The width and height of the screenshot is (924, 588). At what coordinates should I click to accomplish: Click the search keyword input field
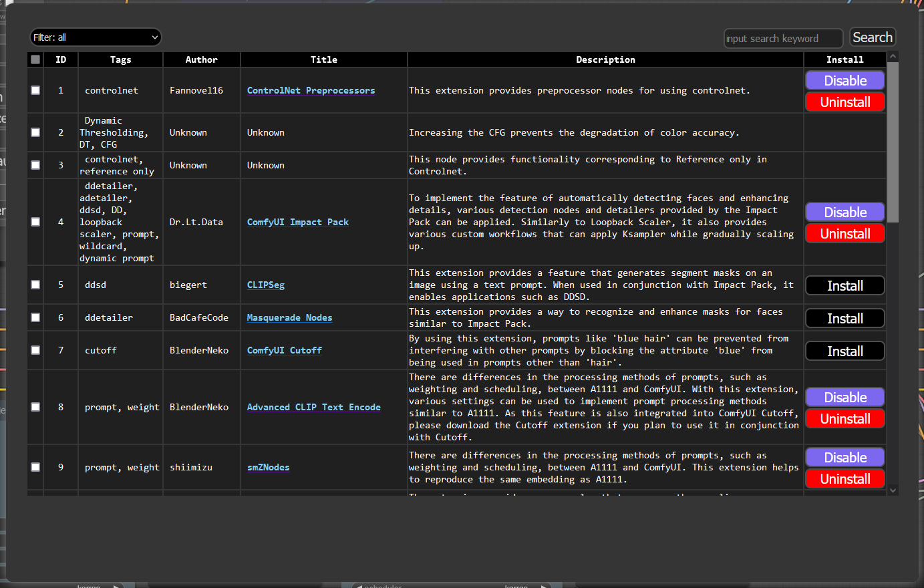(782, 38)
